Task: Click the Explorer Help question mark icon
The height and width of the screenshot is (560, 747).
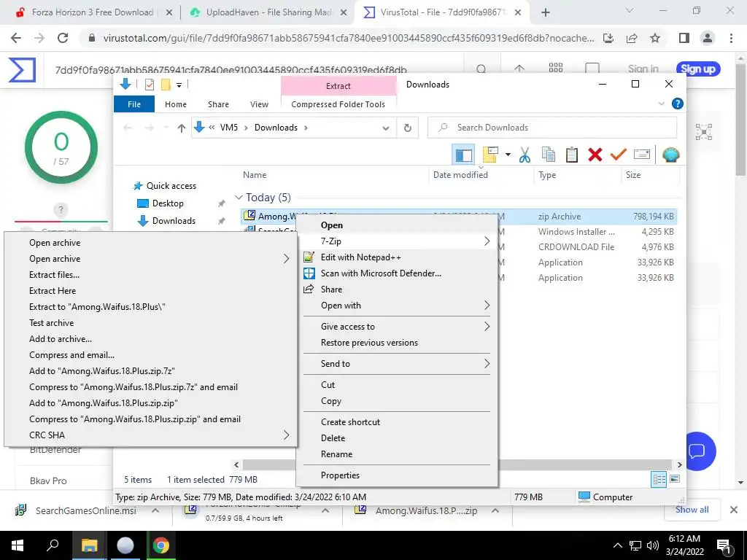Action: click(678, 104)
